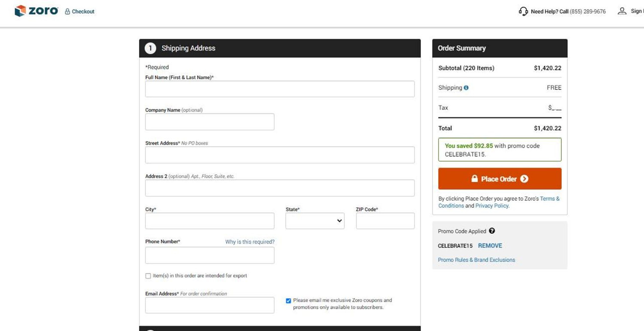
Task: Open the State dropdown
Action: (x=315, y=221)
